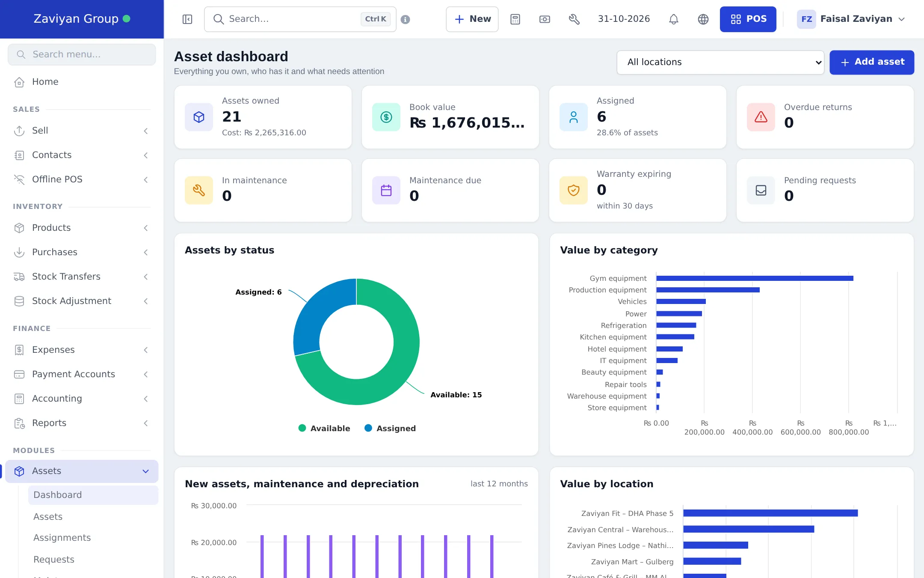Toggle Assigned series in the status chart legend
The height and width of the screenshot is (578, 924).
coord(390,428)
